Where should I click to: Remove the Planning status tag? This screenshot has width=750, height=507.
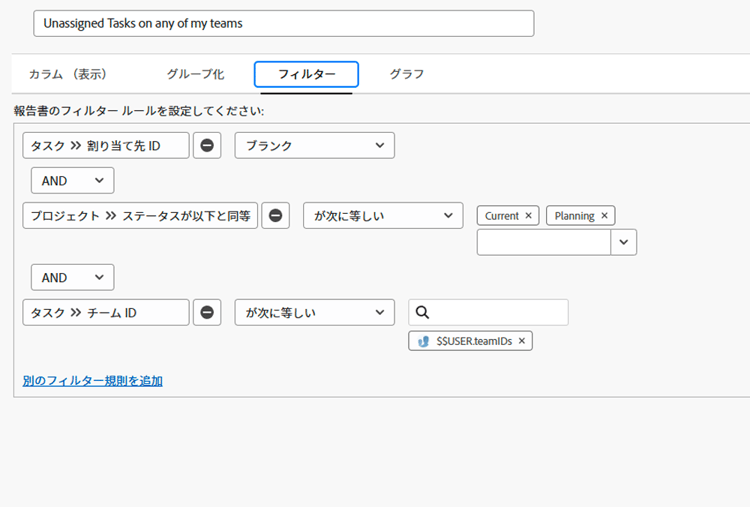pyautogui.click(x=604, y=216)
